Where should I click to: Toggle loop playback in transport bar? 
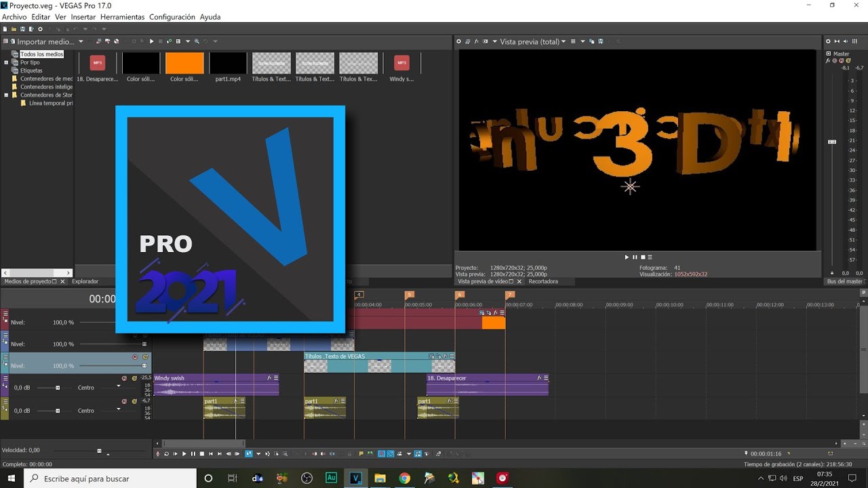click(x=167, y=453)
